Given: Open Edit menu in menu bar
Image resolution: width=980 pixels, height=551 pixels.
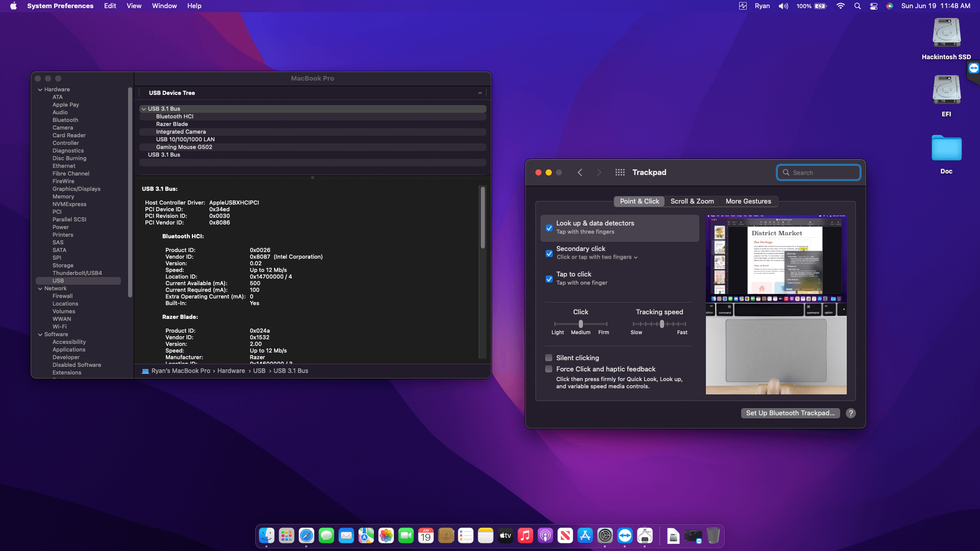Looking at the screenshot, I should click(110, 6).
